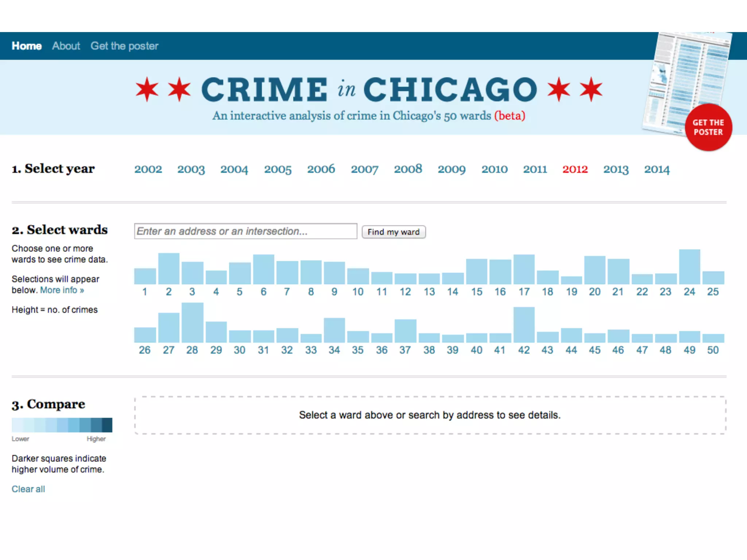Go to the About page
The image size is (747, 560).
[x=66, y=46]
